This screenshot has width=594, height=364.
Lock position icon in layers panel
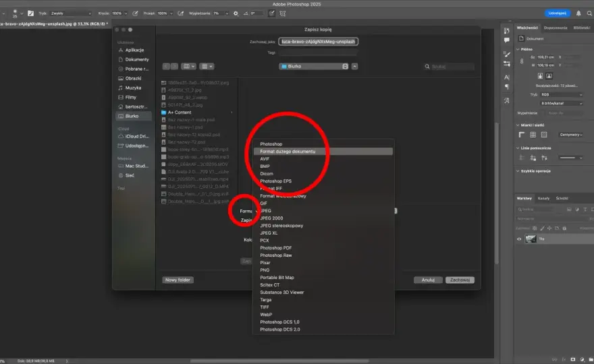549,228
